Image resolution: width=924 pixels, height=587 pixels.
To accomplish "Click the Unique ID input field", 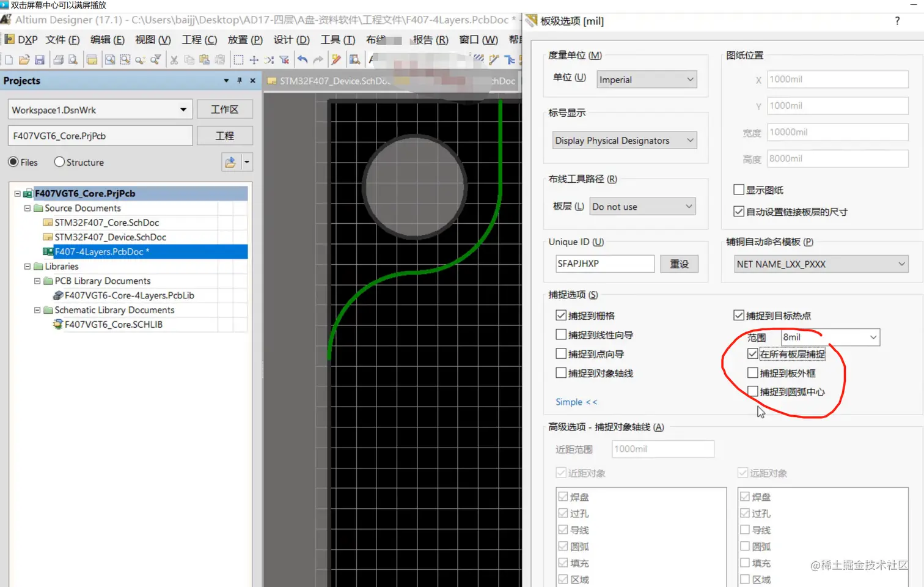I will [x=605, y=264].
